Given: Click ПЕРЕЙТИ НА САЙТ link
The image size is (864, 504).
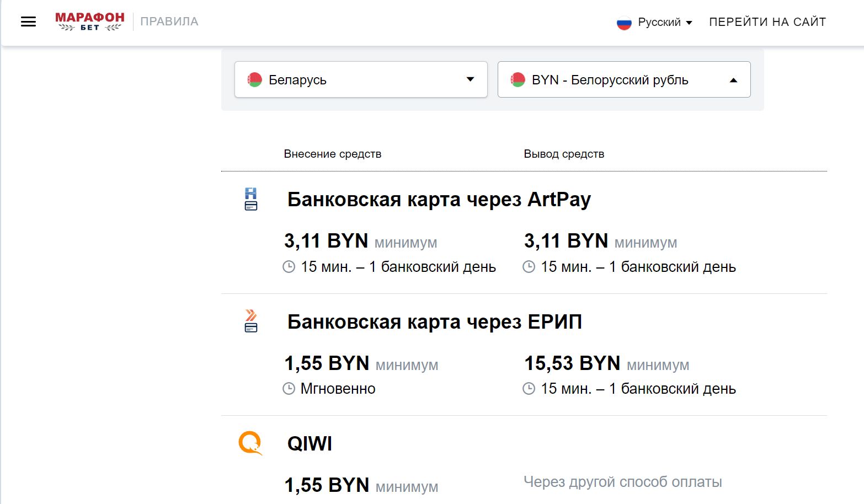Looking at the screenshot, I should coord(767,22).
